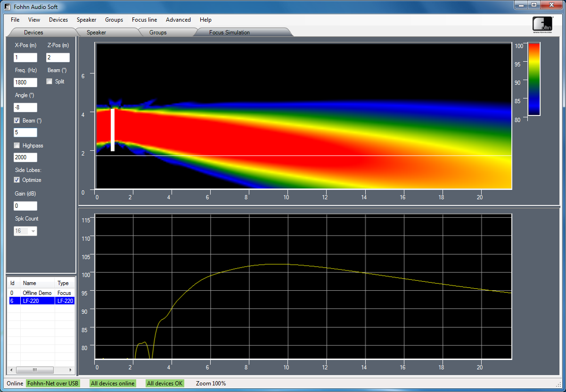Click the device list scroll right arrow
Image resolution: width=566 pixels, height=392 pixels.
tap(71, 370)
